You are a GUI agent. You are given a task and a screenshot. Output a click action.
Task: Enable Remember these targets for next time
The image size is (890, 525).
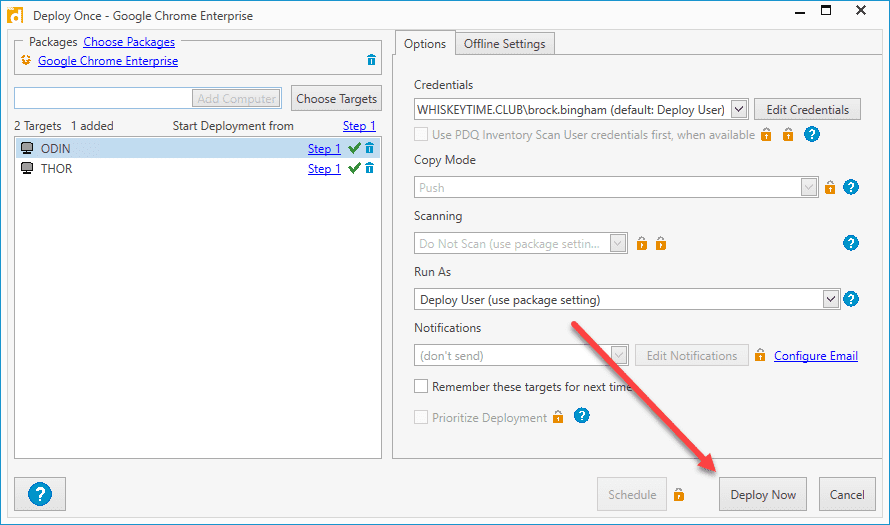coord(421,387)
